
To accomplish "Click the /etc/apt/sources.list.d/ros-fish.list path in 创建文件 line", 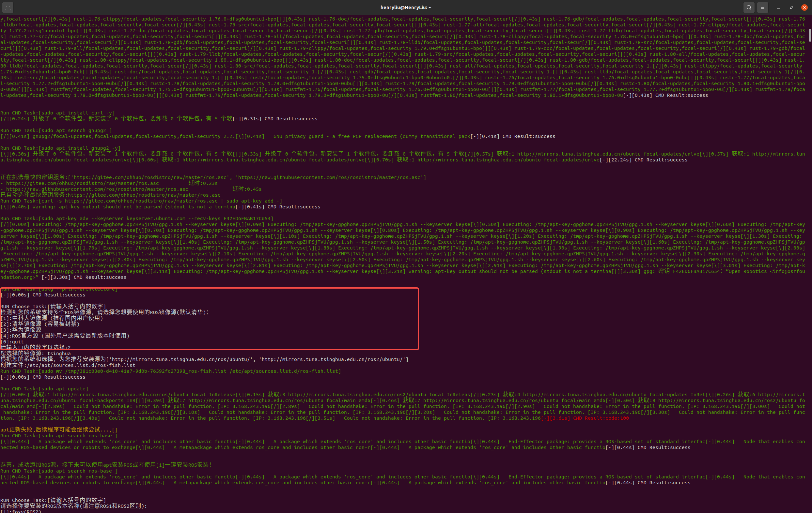I will tap(81, 365).
